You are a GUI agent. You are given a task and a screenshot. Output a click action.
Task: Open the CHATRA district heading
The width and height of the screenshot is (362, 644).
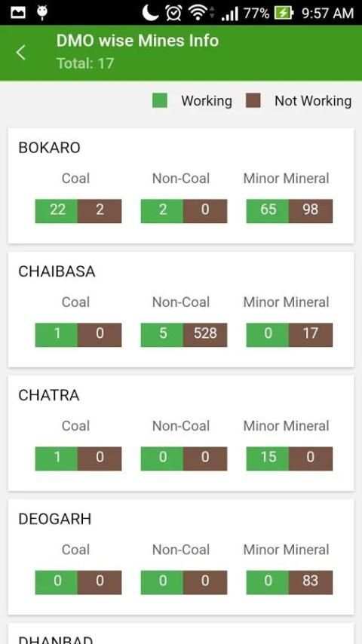coord(49,395)
